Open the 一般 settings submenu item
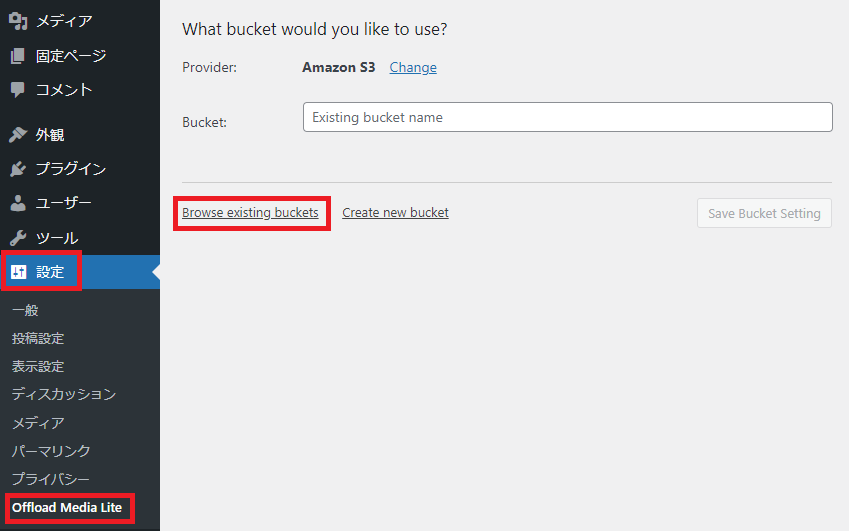Screen dimensions: 849x531 pyautogui.click(x=25, y=310)
